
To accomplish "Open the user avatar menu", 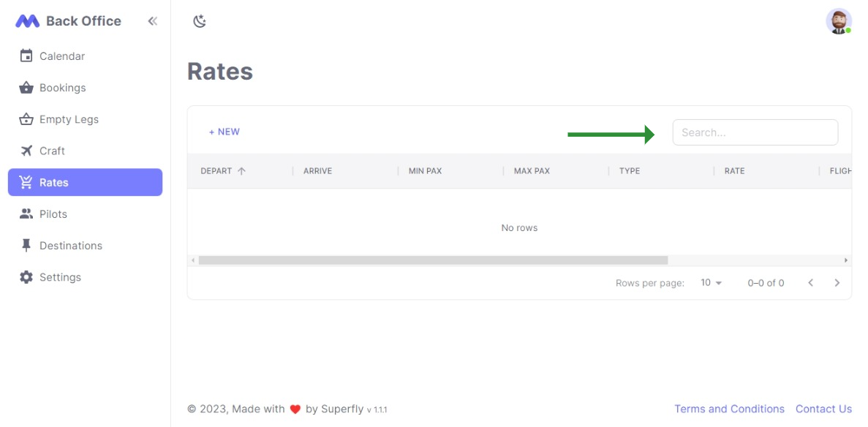I will 838,23.
